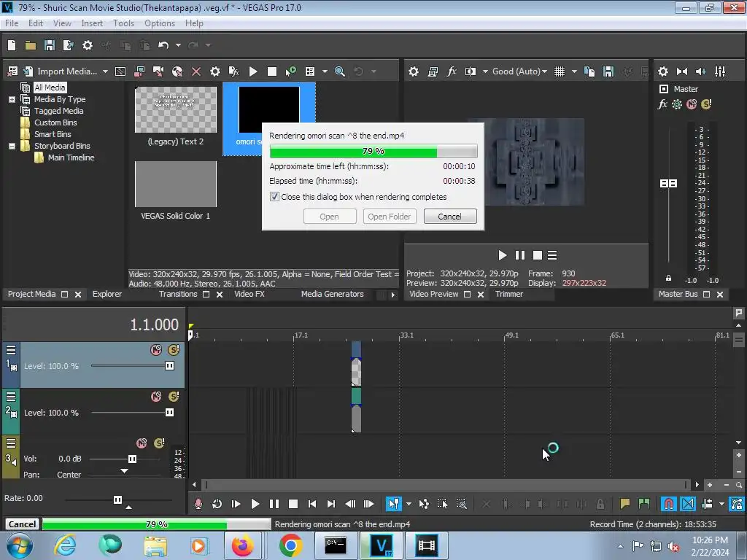The height and width of the screenshot is (560, 747).
Task: Open Video Output FX in preview toolbar
Action: pos(451,71)
